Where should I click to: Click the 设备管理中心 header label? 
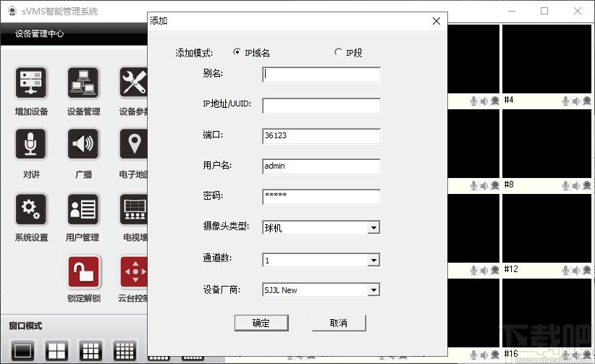click(39, 34)
